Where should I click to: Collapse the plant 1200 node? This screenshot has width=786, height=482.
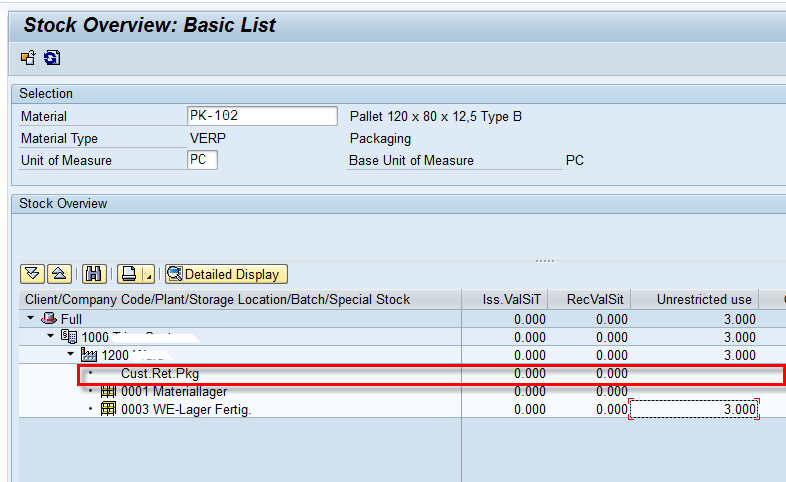click(x=70, y=355)
